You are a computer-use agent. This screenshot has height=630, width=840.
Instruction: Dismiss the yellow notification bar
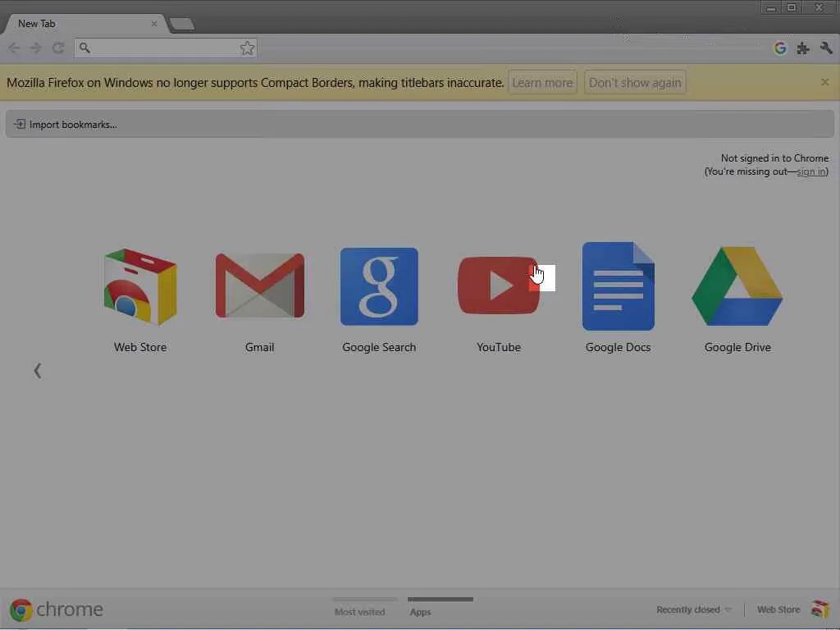point(825,82)
